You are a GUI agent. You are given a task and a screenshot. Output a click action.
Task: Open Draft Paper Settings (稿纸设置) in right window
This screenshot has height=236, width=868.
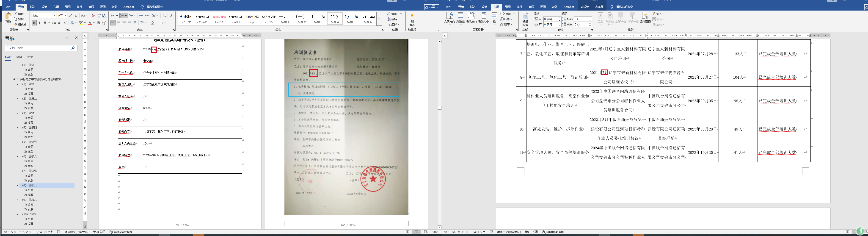click(x=525, y=19)
